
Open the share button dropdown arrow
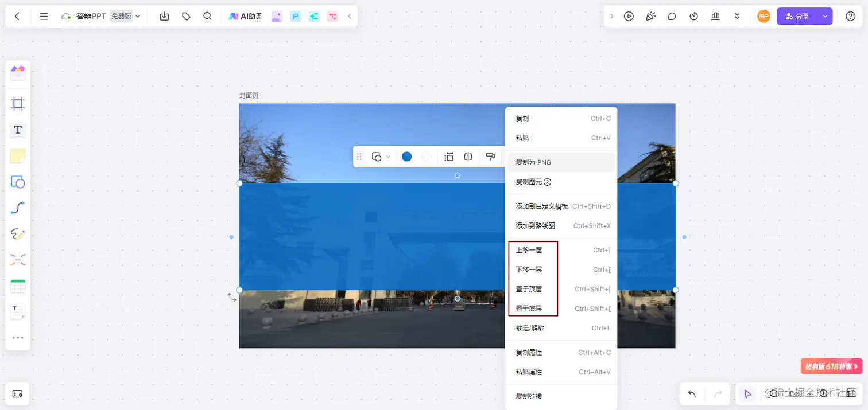[x=825, y=17]
